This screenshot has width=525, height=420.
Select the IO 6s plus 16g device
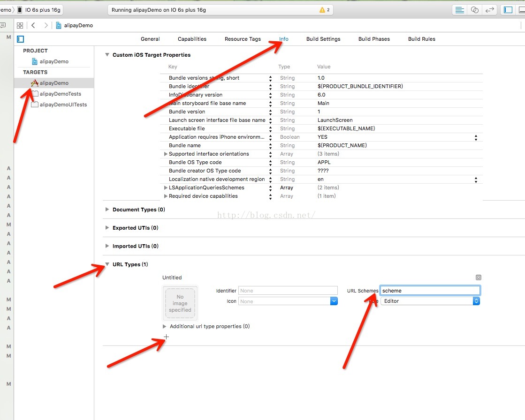(x=39, y=10)
